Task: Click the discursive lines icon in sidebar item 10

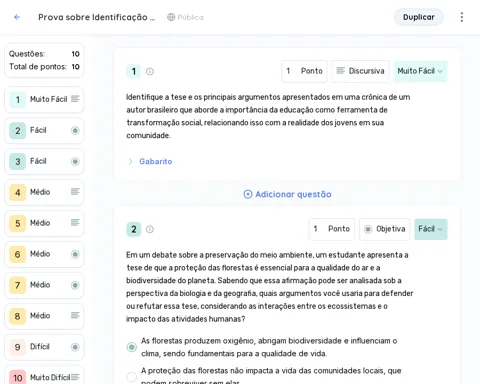Action: click(x=75, y=377)
